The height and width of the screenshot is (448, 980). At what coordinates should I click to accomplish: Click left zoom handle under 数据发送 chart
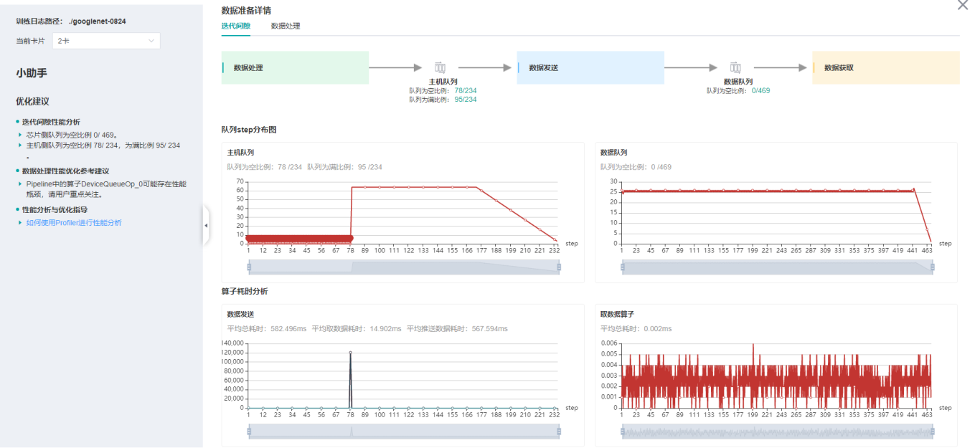pyautogui.click(x=249, y=431)
